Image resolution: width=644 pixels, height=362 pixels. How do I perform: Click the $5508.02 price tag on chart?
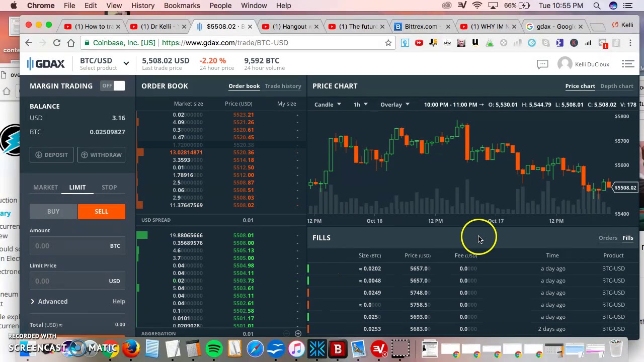[x=625, y=188]
